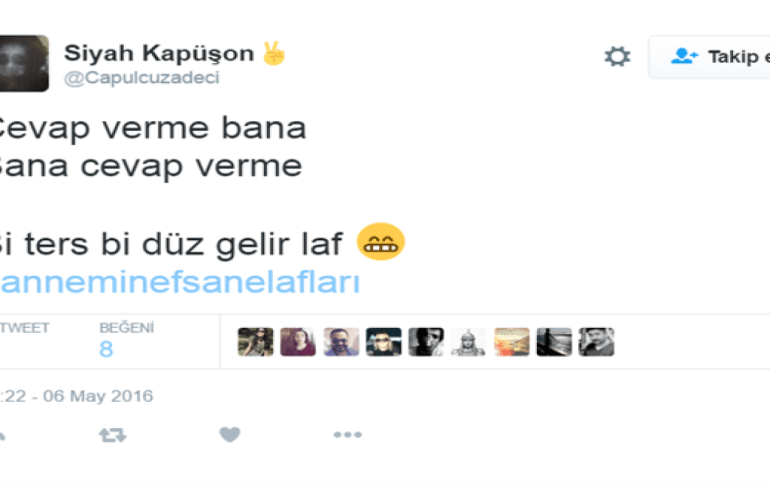Open the last liker avatar
This screenshot has height=485, width=770.
coord(596,342)
